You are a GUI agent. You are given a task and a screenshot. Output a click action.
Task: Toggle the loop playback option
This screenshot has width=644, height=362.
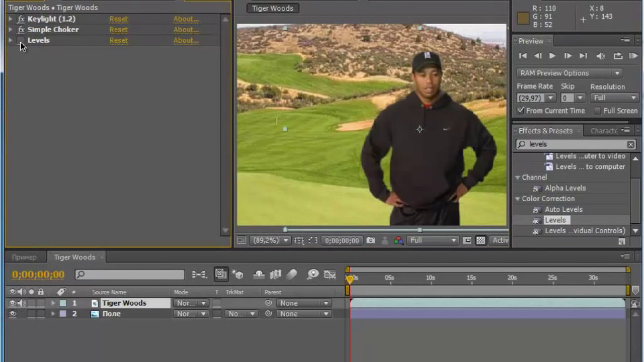(618, 56)
